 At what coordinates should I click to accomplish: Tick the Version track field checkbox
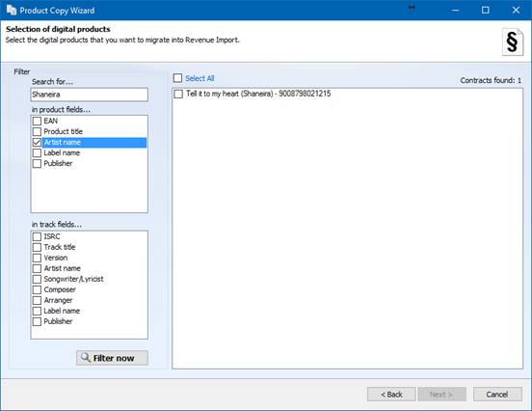[37, 258]
